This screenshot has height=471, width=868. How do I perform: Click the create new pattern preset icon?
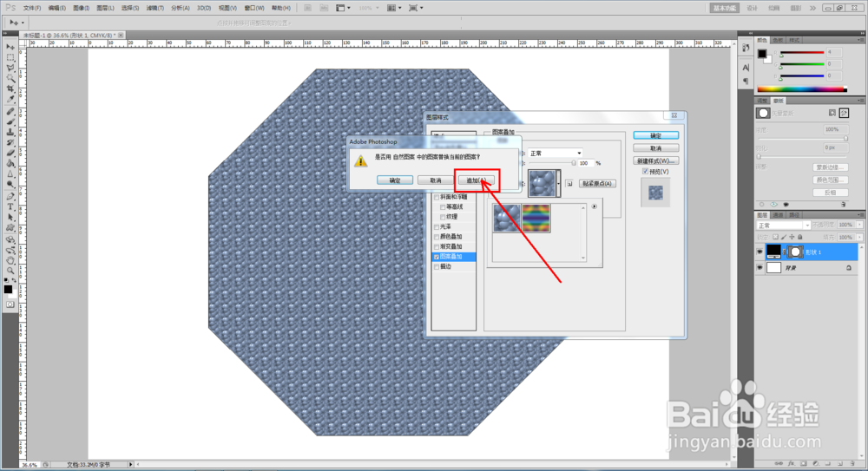coord(569,184)
